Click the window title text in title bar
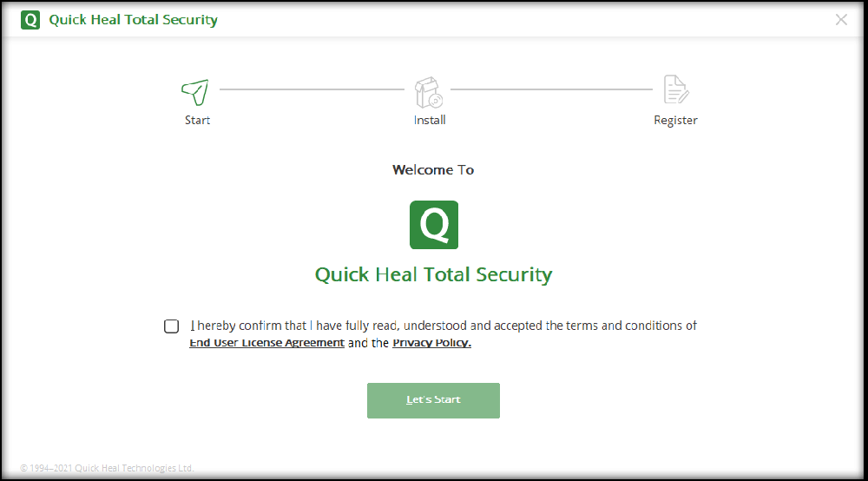 click(x=133, y=20)
